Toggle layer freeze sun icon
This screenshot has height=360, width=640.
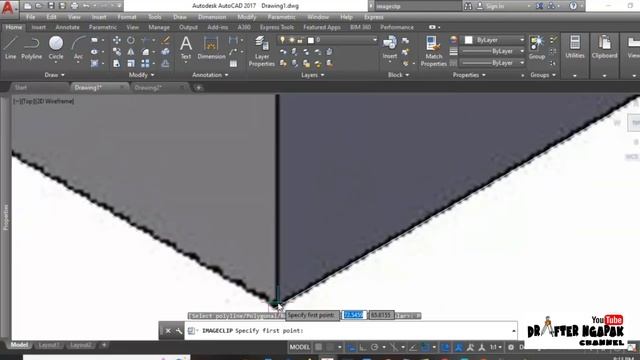point(291,40)
